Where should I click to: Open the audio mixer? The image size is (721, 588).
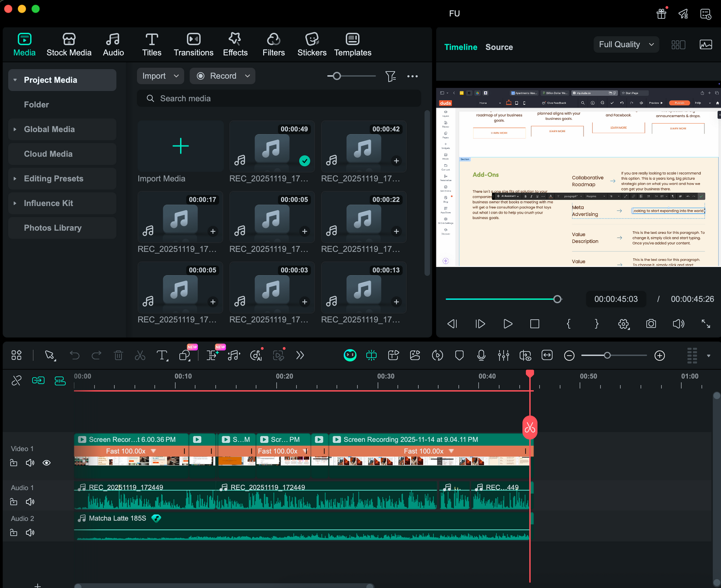pyautogui.click(x=503, y=355)
